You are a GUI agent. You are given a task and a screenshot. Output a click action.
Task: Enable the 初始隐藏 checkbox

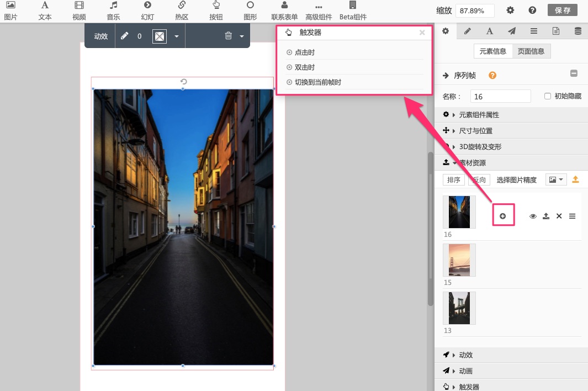tap(548, 96)
